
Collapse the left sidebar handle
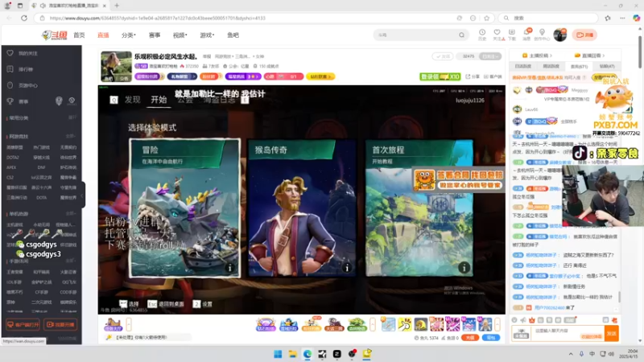pyautogui.click(x=83, y=195)
